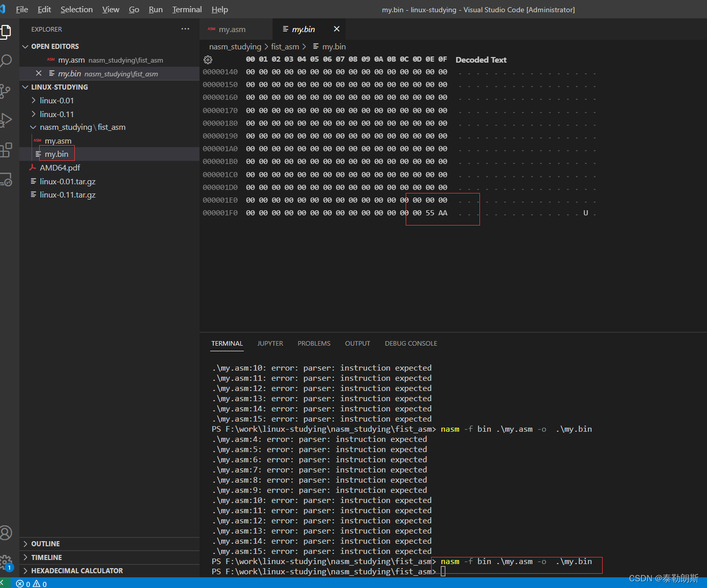Viewport: 707px width, 588px height.
Task: Switch to the OUTPUT panel tab
Action: tap(357, 343)
